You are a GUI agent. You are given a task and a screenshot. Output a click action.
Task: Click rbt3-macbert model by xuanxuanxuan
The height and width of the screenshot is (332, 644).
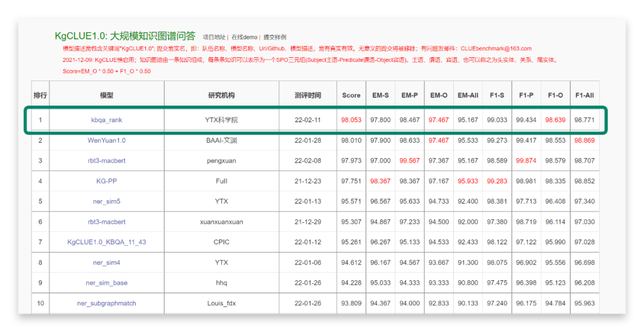click(107, 222)
